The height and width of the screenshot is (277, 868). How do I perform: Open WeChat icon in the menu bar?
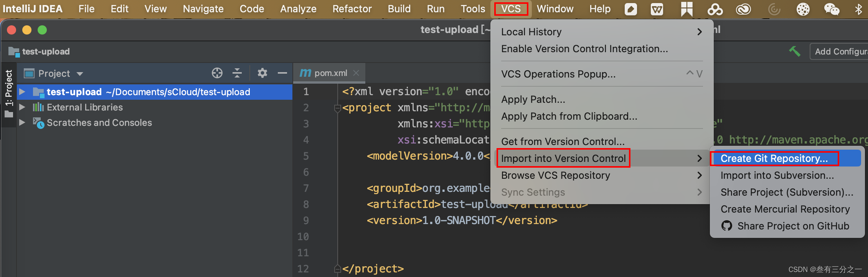(832, 9)
